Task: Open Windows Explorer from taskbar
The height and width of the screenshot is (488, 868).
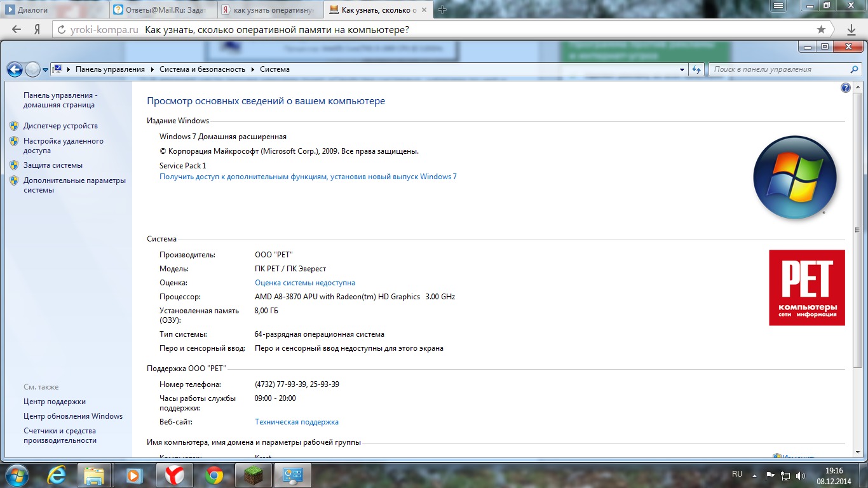Action: pyautogui.click(x=94, y=475)
